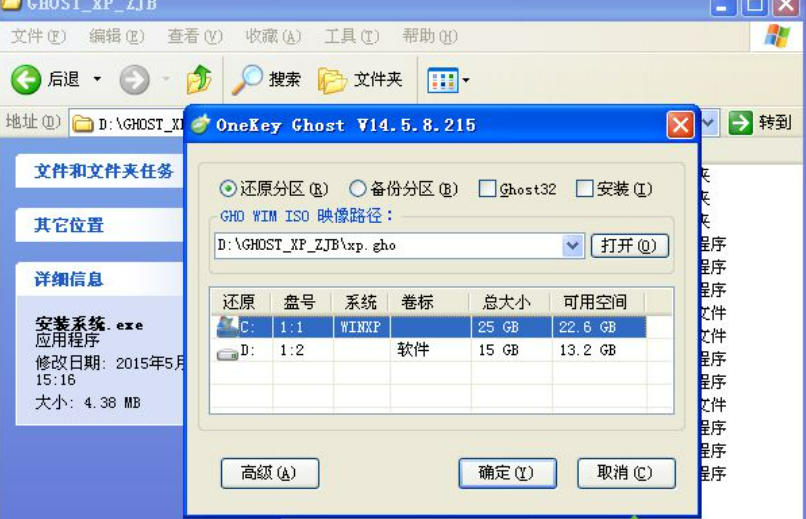Open the Back button history dropdown
The height and width of the screenshot is (519, 806).
[x=97, y=79]
